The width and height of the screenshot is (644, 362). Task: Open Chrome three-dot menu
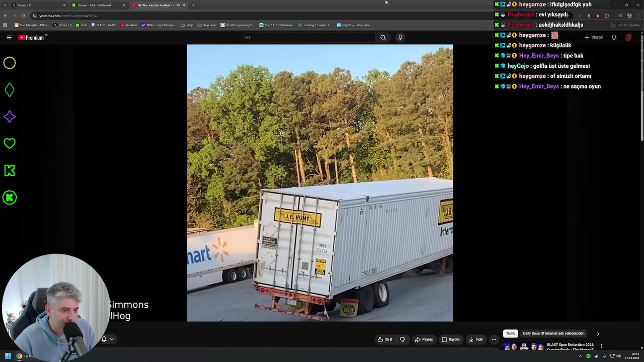coord(638,16)
